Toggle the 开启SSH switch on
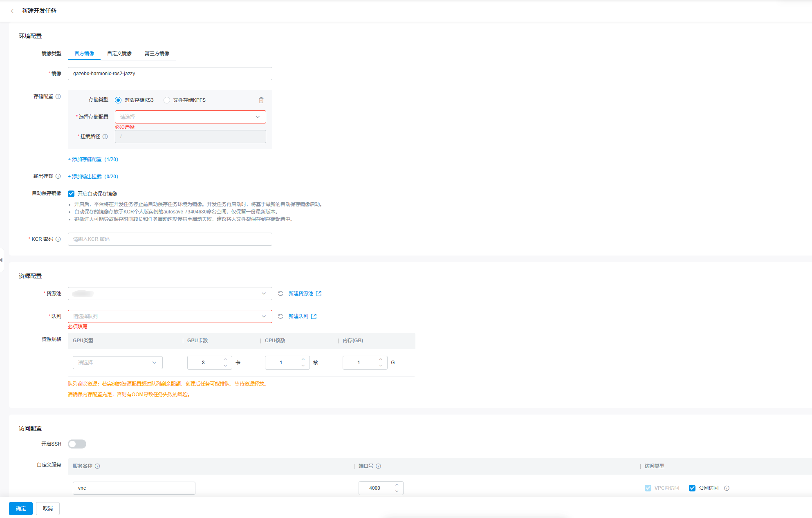This screenshot has width=812, height=518. click(77, 444)
